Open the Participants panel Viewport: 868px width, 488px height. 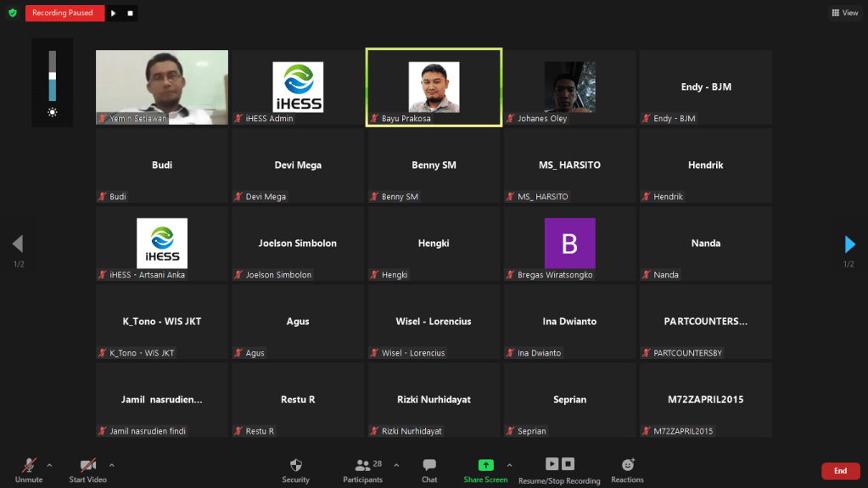363,470
